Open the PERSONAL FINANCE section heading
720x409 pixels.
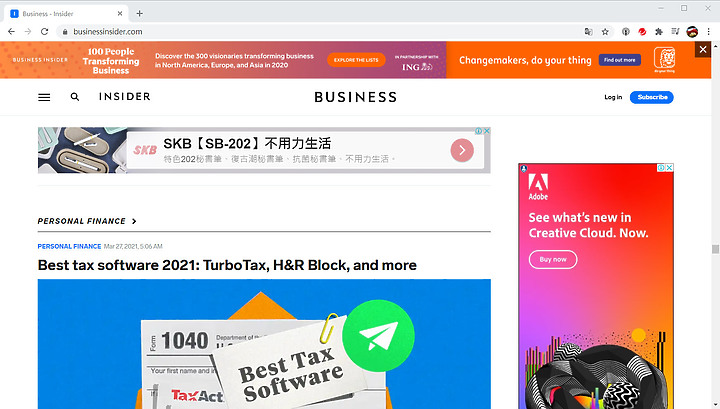click(x=82, y=221)
